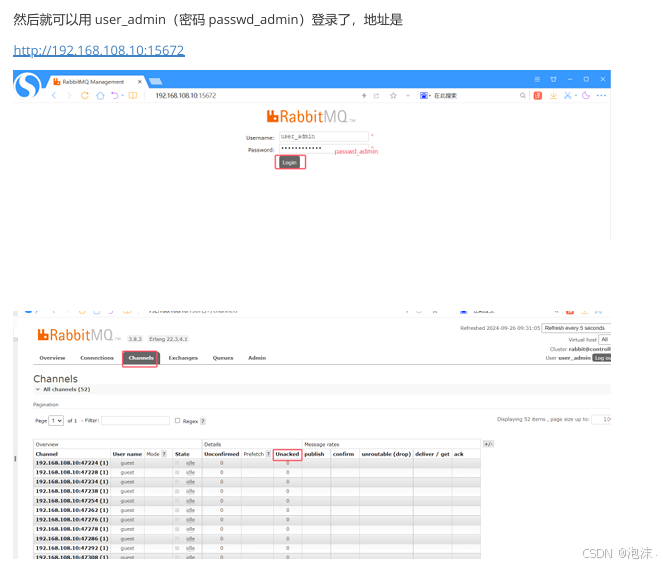Sort by the User name column header
Screen dimensions: 663x567
pos(127,454)
